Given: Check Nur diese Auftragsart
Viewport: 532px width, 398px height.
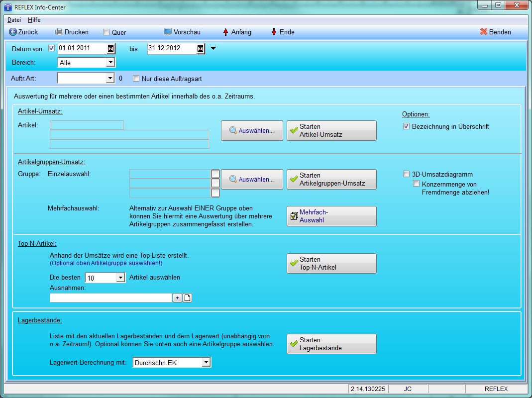Looking at the screenshot, I should pyautogui.click(x=136, y=79).
